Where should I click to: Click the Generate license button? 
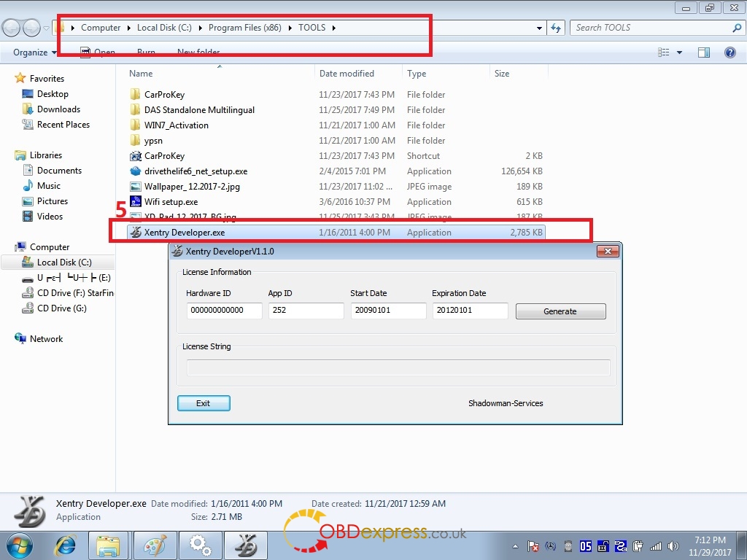[560, 311]
